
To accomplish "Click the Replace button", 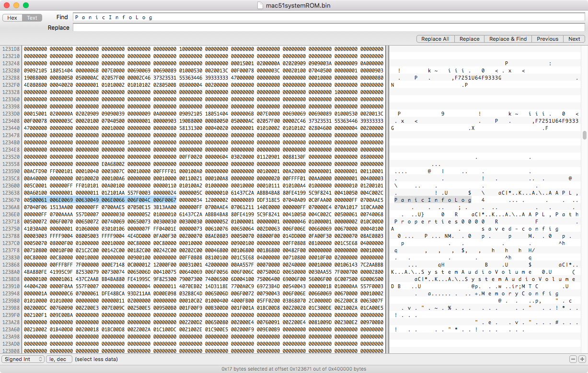I will (469, 39).
